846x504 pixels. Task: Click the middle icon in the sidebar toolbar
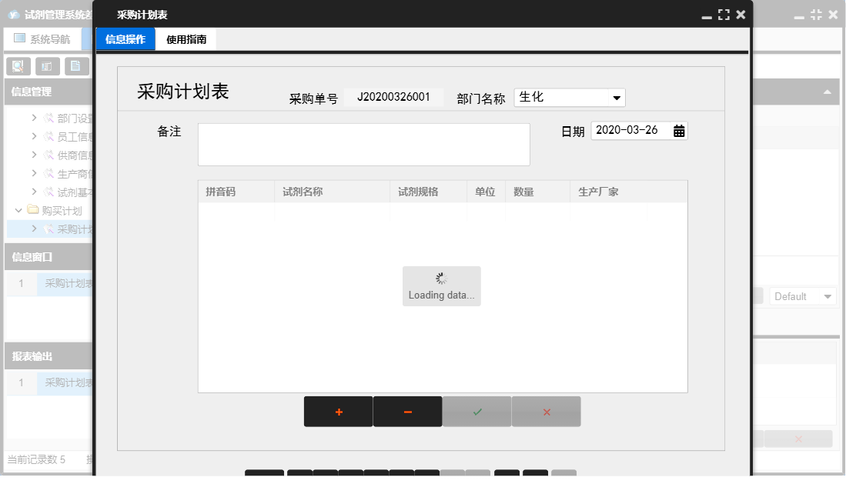click(x=47, y=65)
